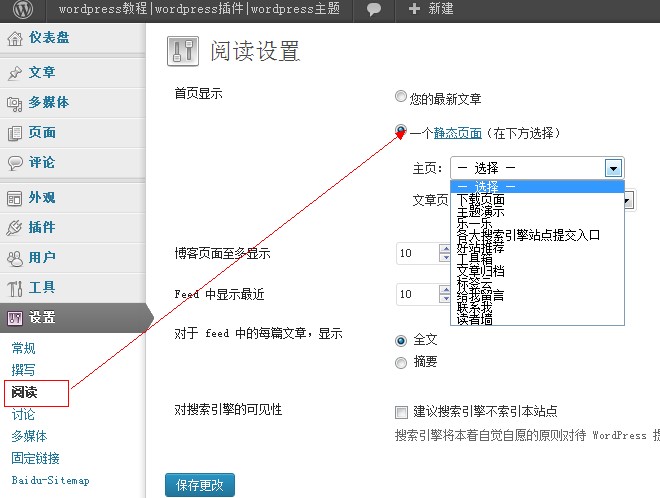Click the WordPress logo icon

tap(24, 9)
